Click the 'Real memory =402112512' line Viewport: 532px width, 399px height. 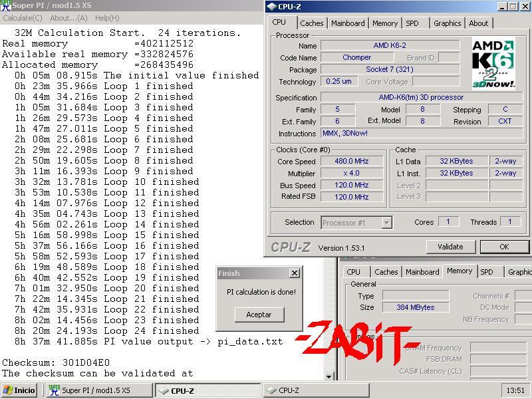[98, 43]
